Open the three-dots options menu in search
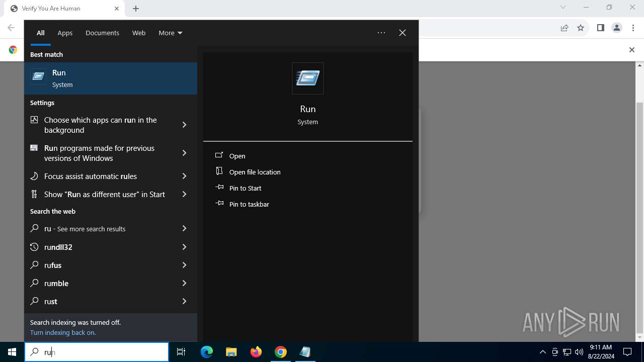 tap(381, 33)
